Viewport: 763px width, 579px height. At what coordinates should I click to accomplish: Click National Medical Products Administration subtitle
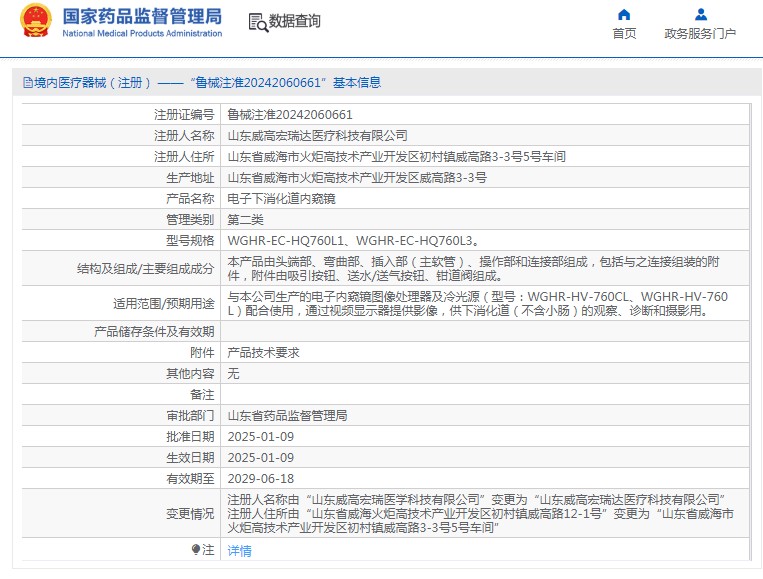tap(142, 34)
